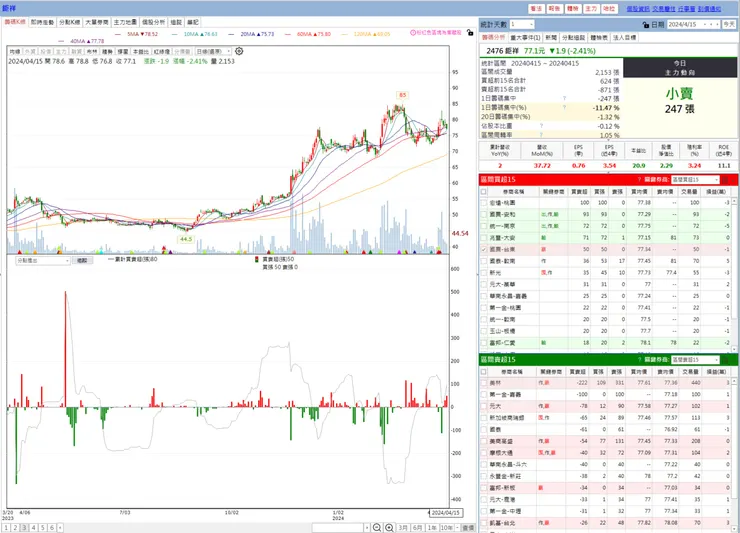Image resolution: width=740 pixels, height=533 pixels.
Task: Sort by 買均價 column in buy table
Action: coord(639,192)
